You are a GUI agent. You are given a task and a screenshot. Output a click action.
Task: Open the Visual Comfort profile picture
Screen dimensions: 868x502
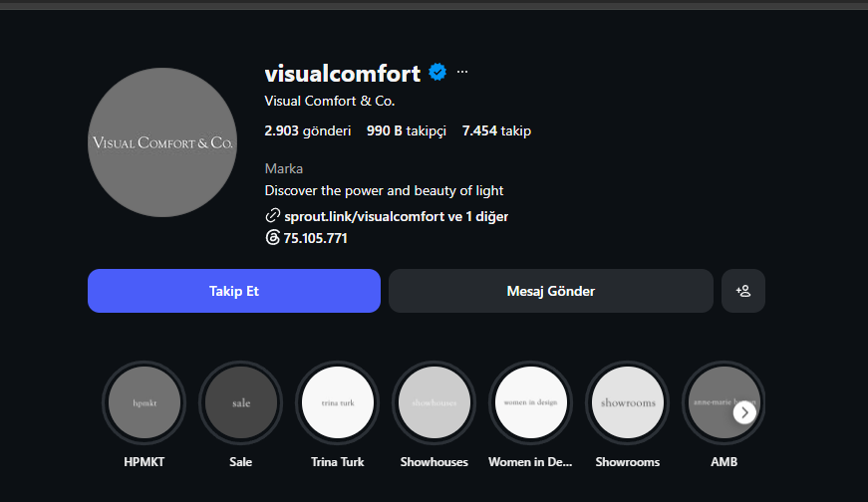(162, 142)
